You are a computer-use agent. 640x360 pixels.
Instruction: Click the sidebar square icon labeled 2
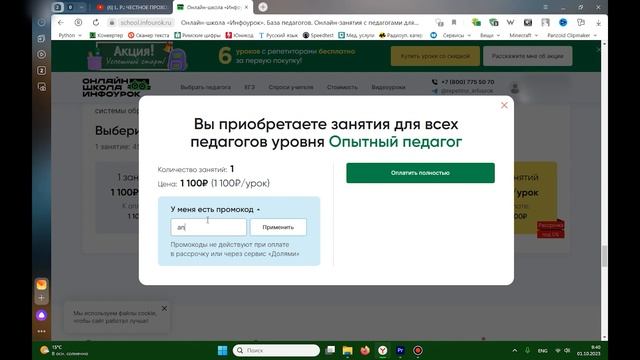42,71
